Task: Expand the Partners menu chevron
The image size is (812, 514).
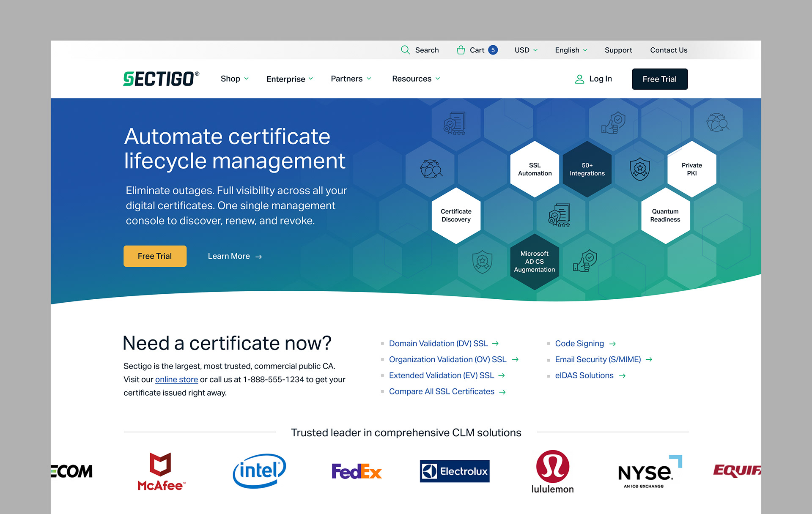Action: tap(369, 79)
